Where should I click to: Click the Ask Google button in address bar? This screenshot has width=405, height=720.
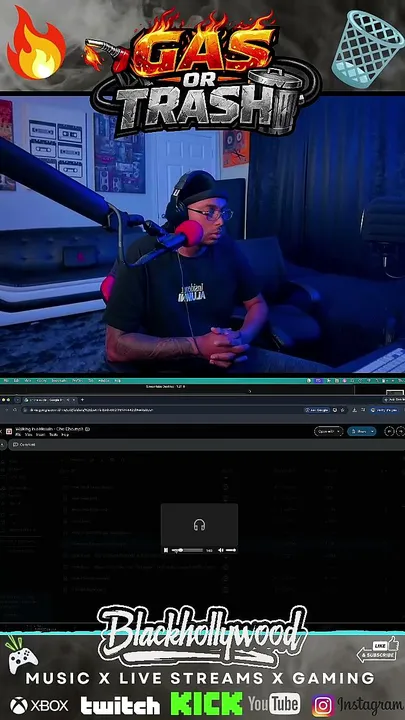[x=317, y=410]
